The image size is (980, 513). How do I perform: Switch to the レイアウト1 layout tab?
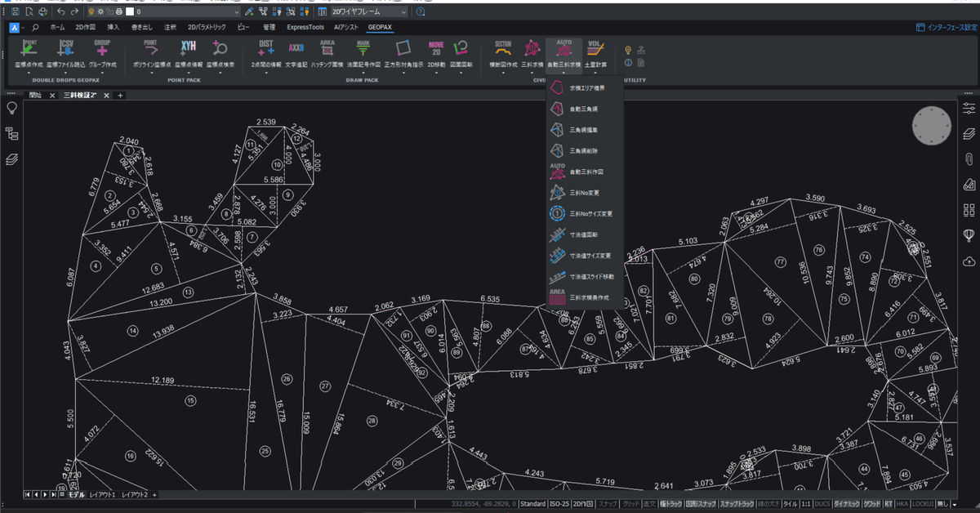102,494
